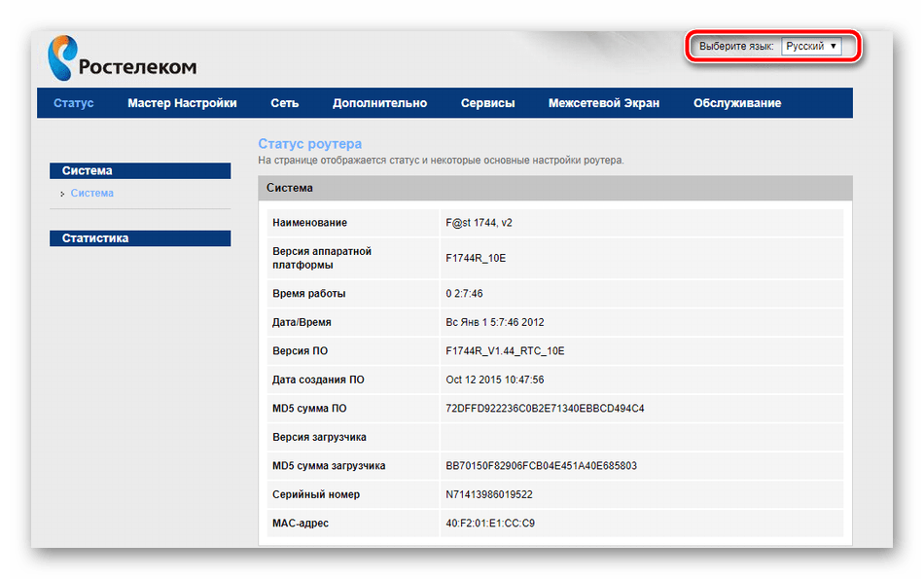Go to the Сеть menu

[285, 103]
